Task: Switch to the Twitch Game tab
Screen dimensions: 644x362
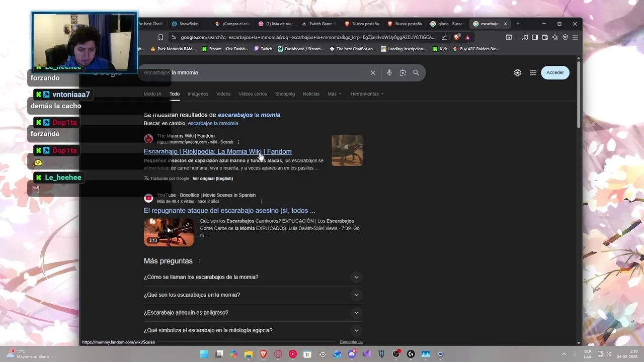Action: [x=319, y=24]
